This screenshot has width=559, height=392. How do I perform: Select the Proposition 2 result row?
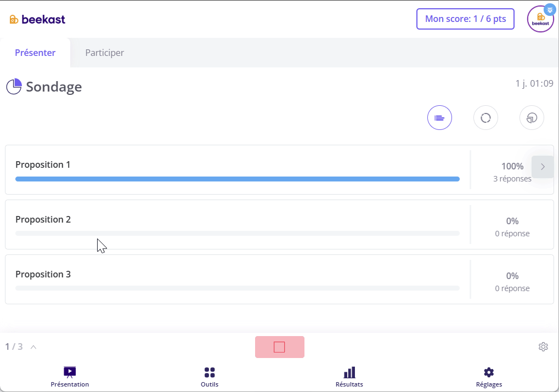(x=237, y=224)
